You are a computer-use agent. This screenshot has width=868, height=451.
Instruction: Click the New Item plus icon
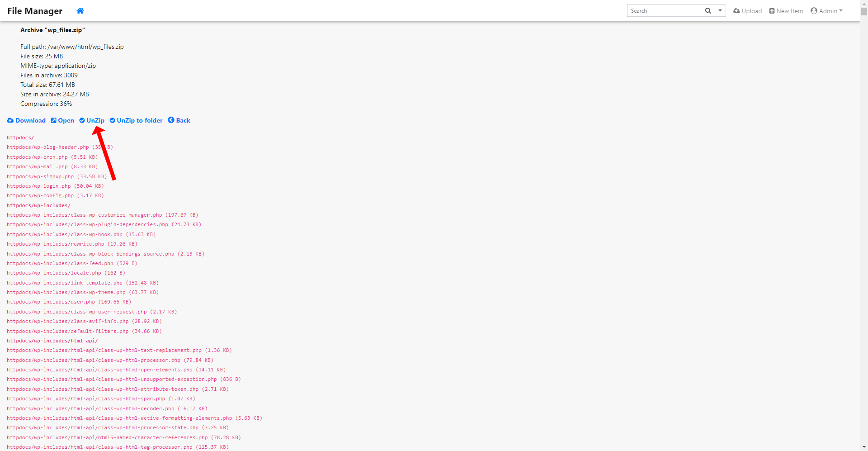tap(772, 11)
